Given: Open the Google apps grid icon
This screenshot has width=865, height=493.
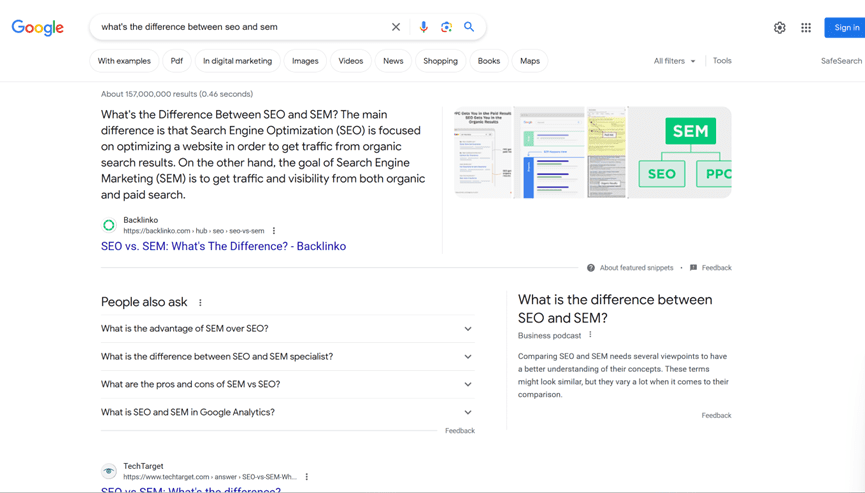Looking at the screenshot, I should pos(806,28).
